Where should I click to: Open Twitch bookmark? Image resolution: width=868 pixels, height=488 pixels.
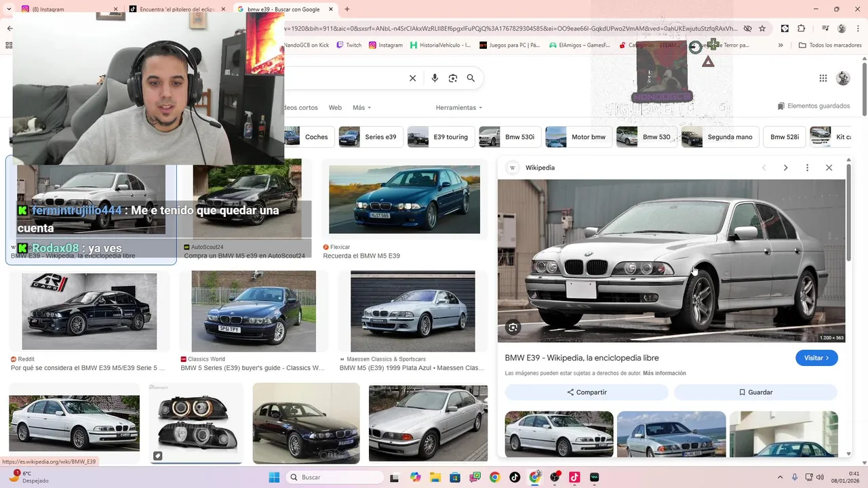[x=349, y=45]
